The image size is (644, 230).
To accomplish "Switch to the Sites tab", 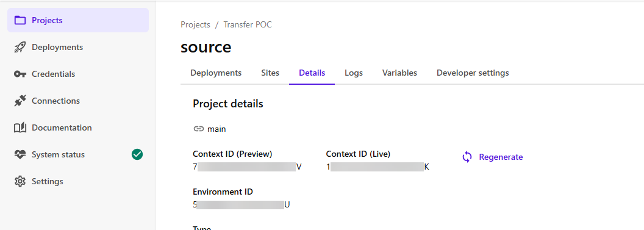I will (x=270, y=73).
